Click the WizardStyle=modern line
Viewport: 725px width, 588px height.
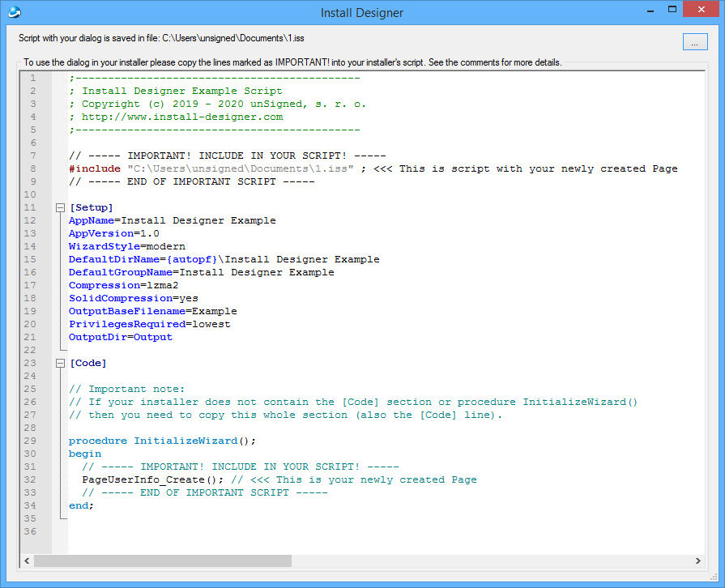tap(127, 246)
